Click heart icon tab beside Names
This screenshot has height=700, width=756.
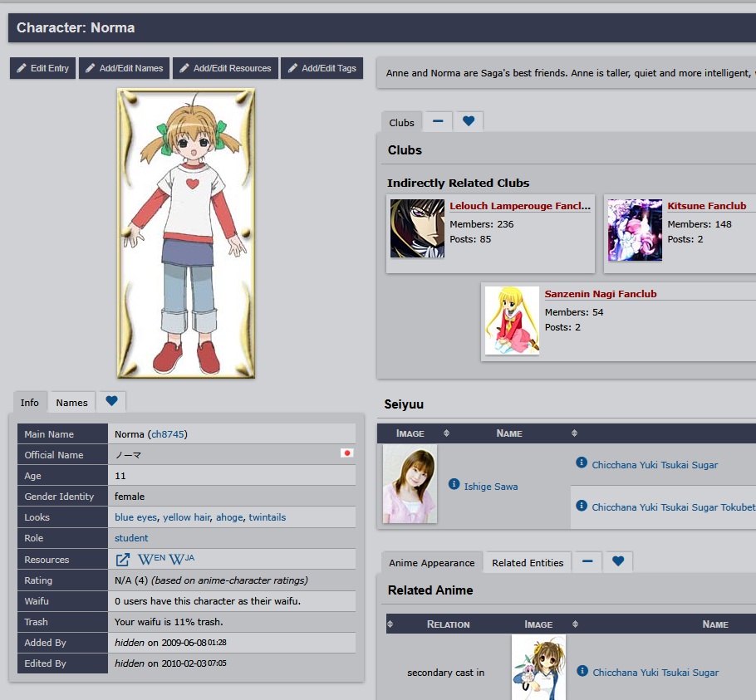point(111,401)
